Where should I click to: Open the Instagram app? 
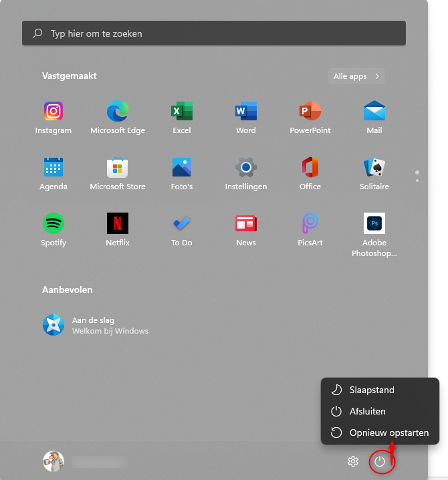(x=53, y=118)
